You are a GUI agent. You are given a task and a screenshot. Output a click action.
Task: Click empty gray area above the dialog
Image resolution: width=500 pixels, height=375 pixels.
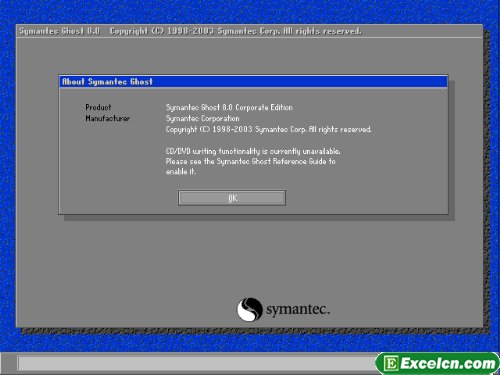(249, 56)
